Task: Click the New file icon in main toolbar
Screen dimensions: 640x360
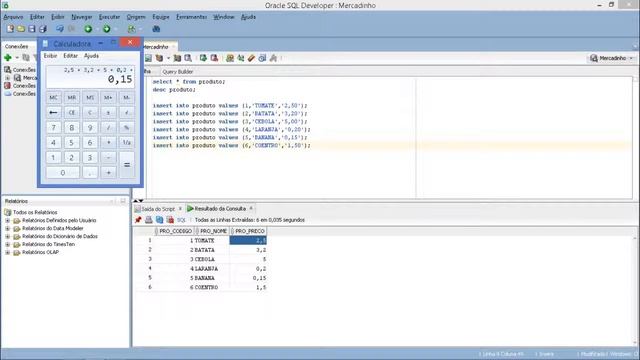Action: pyautogui.click(x=10, y=29)
